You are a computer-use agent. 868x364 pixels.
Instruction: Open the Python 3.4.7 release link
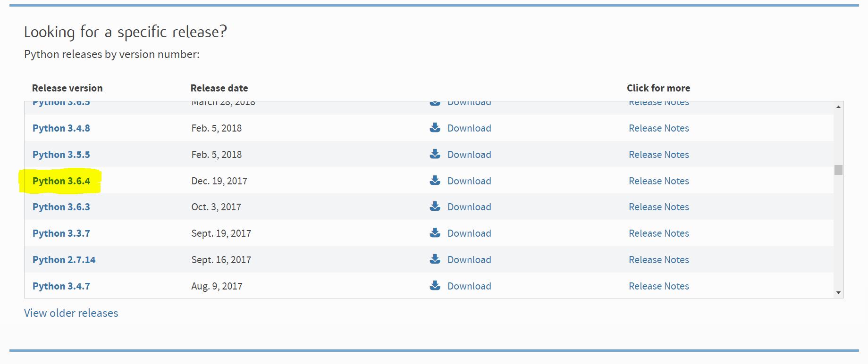(x=61, y=286)
